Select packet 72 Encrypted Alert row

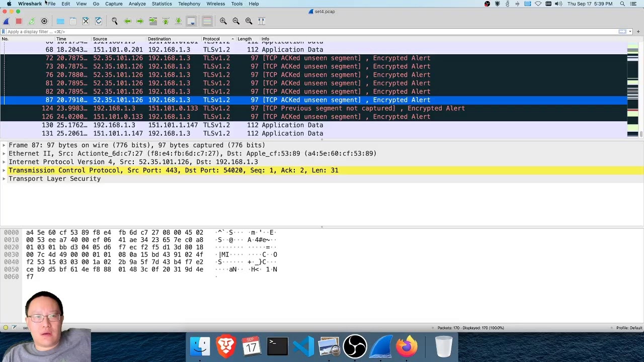[313, 58]
